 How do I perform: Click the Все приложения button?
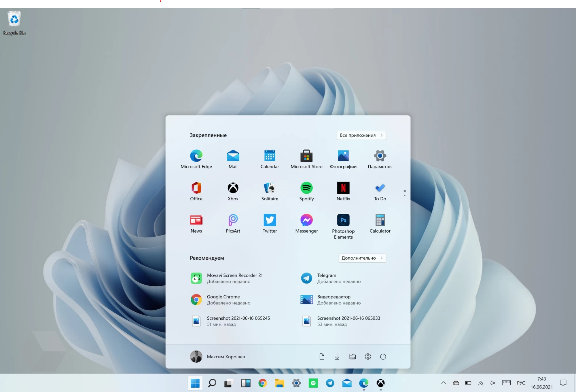pyautogui.click(x=361, y=135)
